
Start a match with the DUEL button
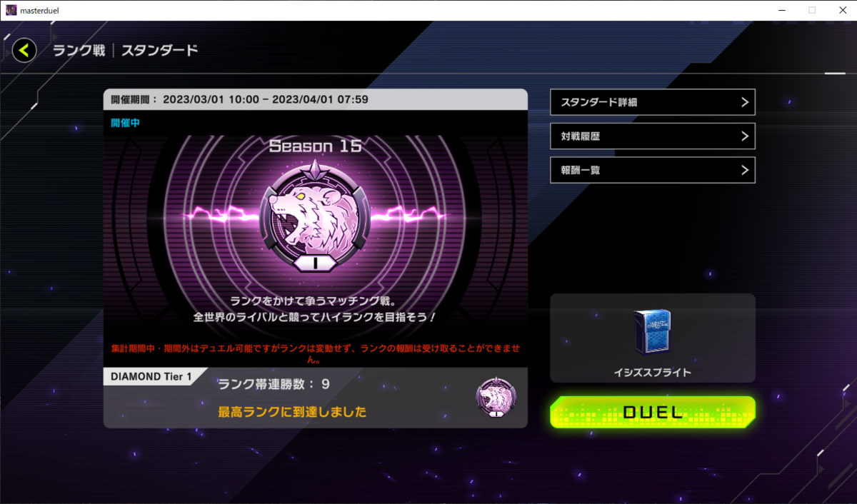coord(653,412)
